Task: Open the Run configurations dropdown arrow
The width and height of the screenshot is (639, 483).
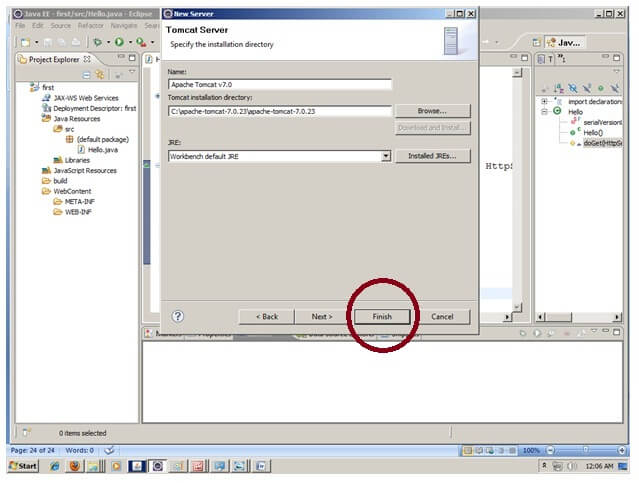Action: pyautogui.click(x=130, y=42)
